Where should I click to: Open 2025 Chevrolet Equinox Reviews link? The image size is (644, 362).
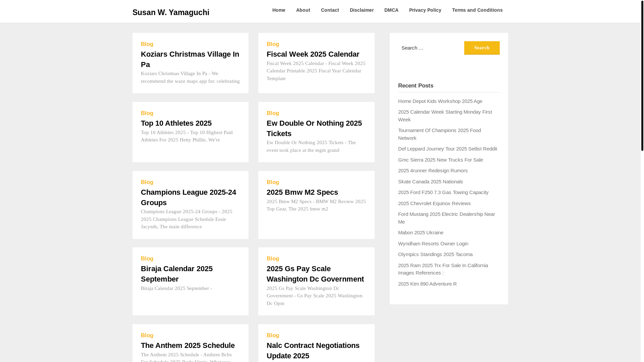tap(434, 203)
